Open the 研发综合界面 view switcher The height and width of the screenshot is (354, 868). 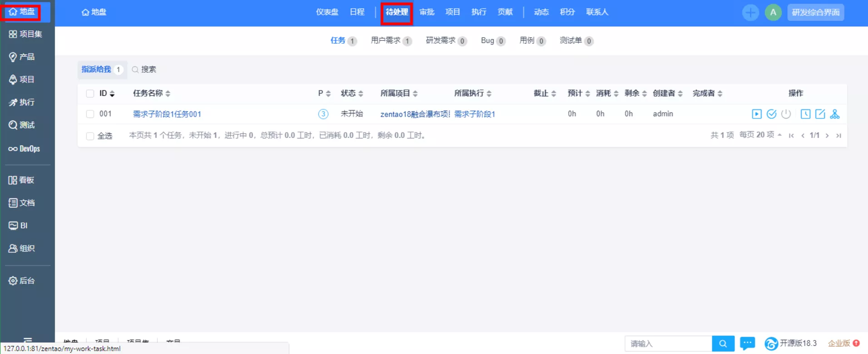tap(816, 12)
